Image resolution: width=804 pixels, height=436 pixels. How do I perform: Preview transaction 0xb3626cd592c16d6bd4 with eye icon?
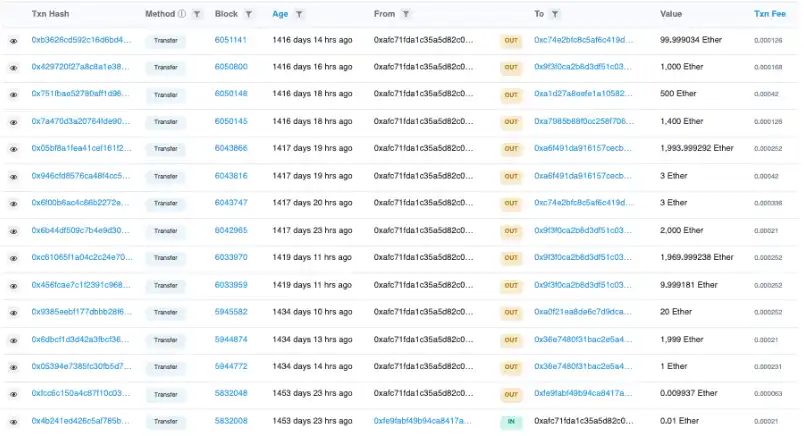click(14, 41)
